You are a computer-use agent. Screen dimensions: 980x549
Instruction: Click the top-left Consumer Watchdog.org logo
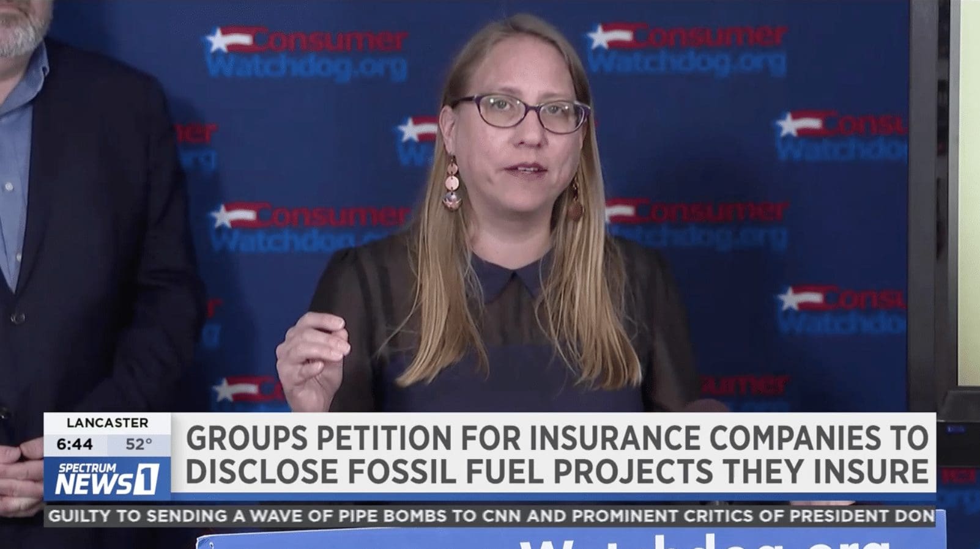(x=306, y=53)
